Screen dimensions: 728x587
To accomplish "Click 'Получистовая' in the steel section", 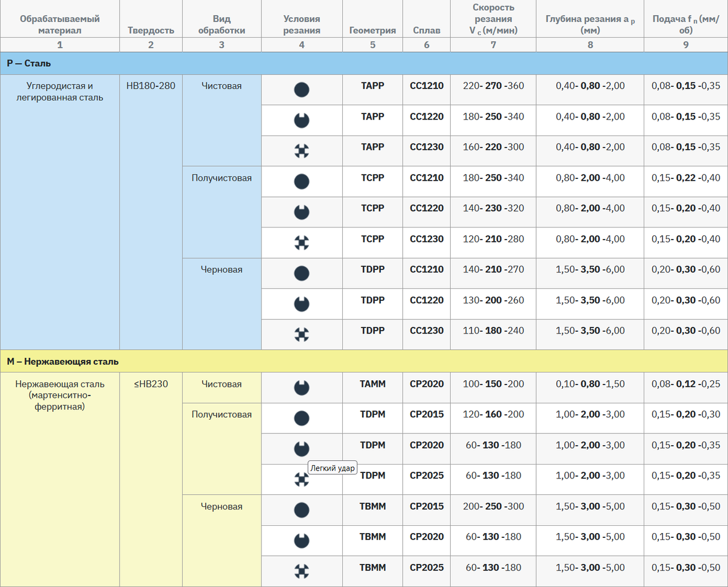I will tap(221, 178).
